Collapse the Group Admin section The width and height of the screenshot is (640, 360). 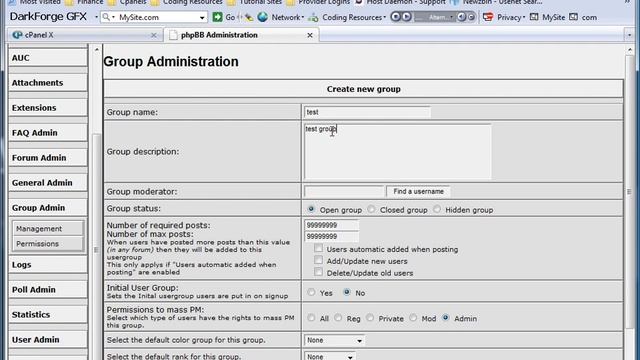click(48, 207)
